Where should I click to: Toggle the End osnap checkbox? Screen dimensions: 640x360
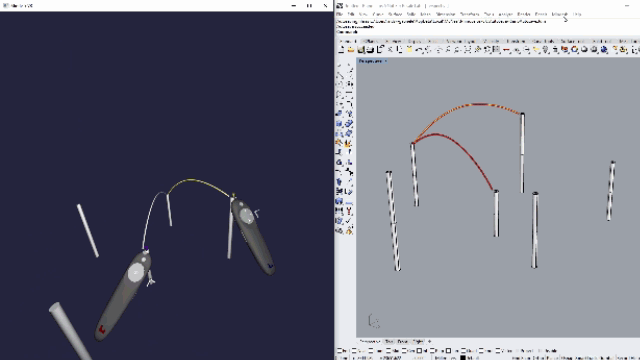(x=340, y=351)
